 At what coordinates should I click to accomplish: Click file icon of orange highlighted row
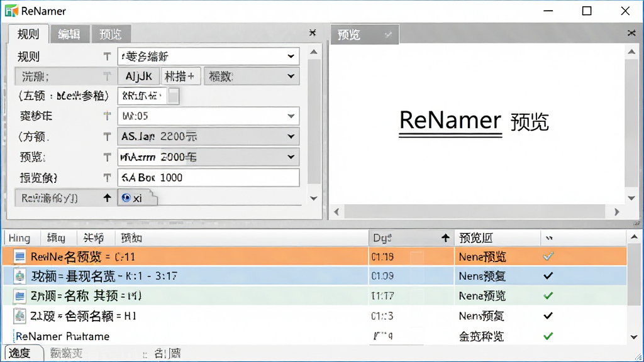pyautogui.click(x=19, y=256)
